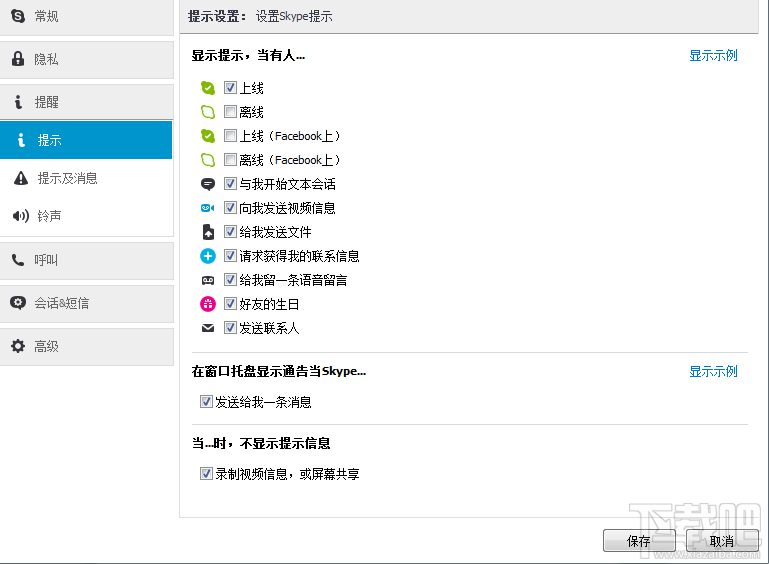
Task: Click the info icon beside 提醒
Action: point(18,102)
